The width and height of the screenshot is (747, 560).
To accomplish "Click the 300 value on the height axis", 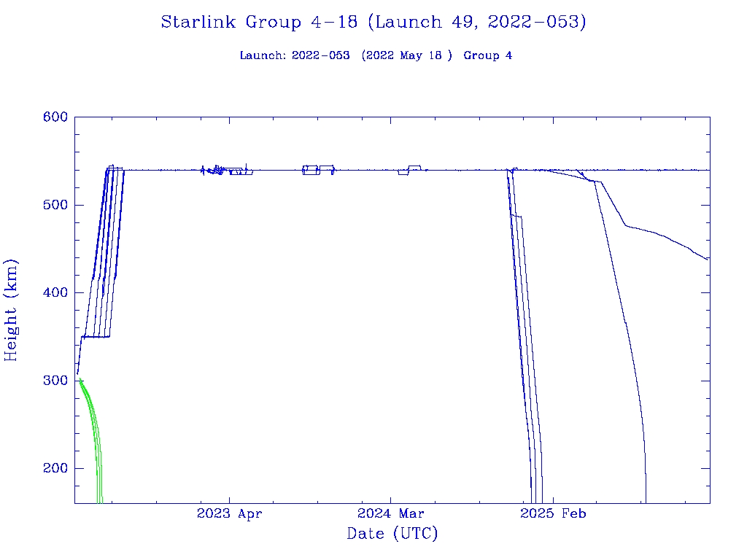I will tap(55, 381).
